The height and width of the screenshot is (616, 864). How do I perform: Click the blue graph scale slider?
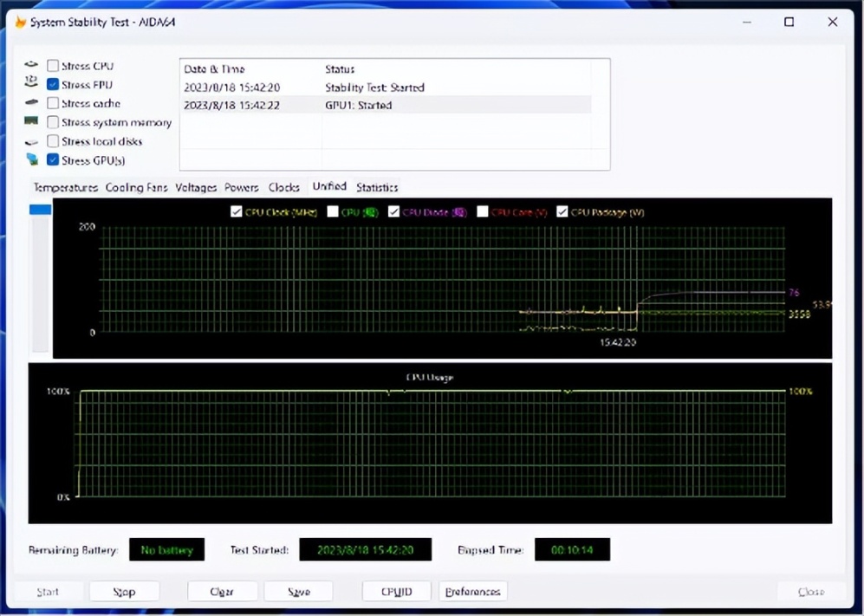(40, 210)
